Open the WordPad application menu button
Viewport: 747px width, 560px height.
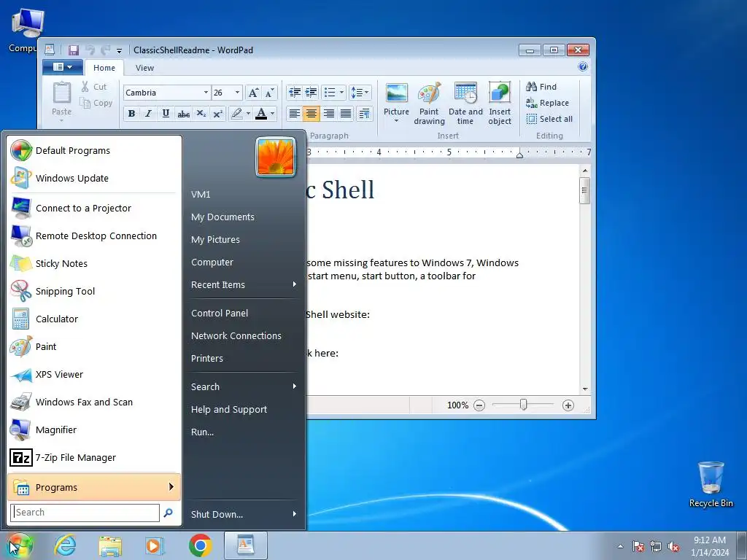click(63, 67)
